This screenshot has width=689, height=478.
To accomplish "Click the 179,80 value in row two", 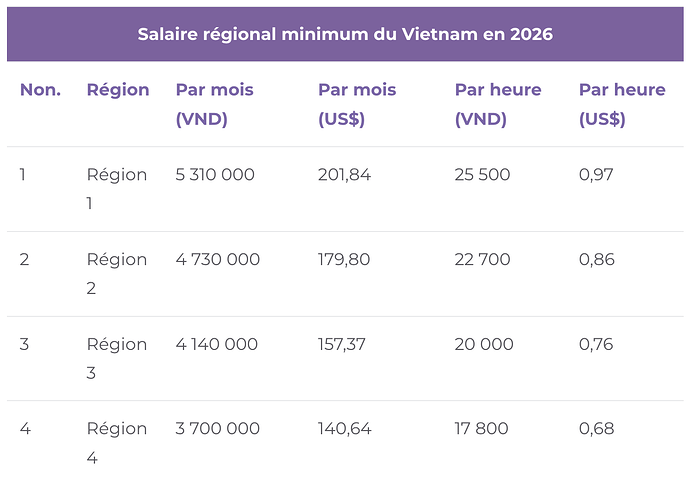I will click(344, 260).
